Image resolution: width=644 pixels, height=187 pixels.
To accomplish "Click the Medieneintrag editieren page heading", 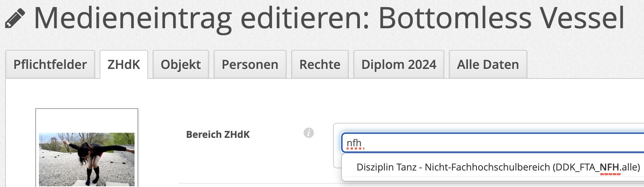I will tap(201, 18).
